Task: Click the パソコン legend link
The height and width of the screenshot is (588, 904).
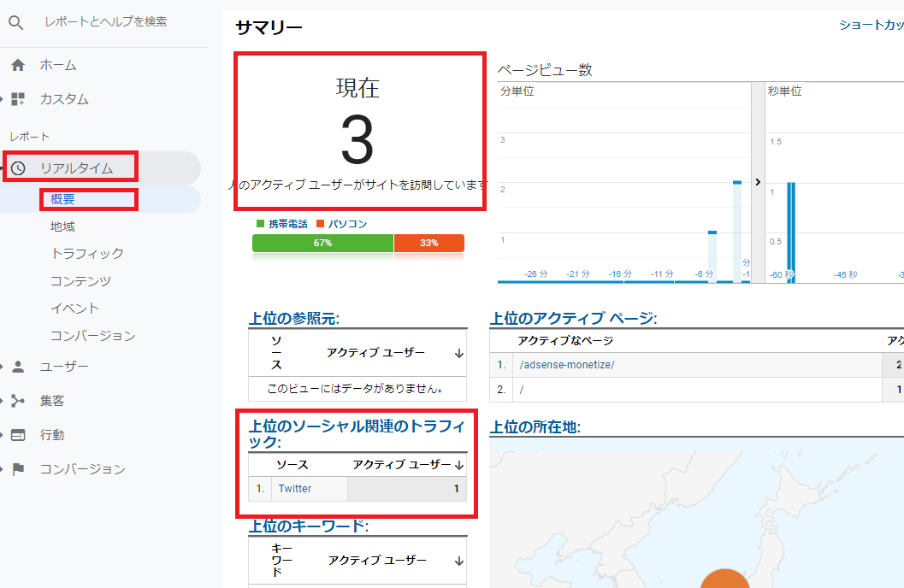Action: [x=347, y=224]
